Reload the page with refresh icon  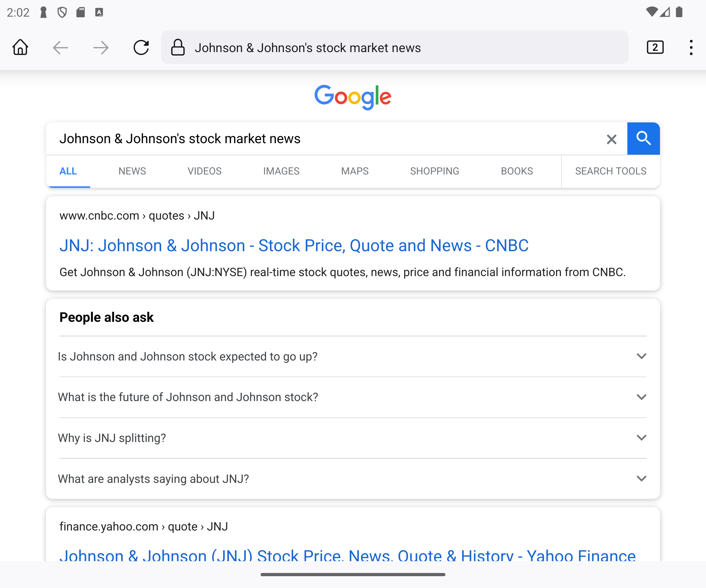[x=141, y=47]
